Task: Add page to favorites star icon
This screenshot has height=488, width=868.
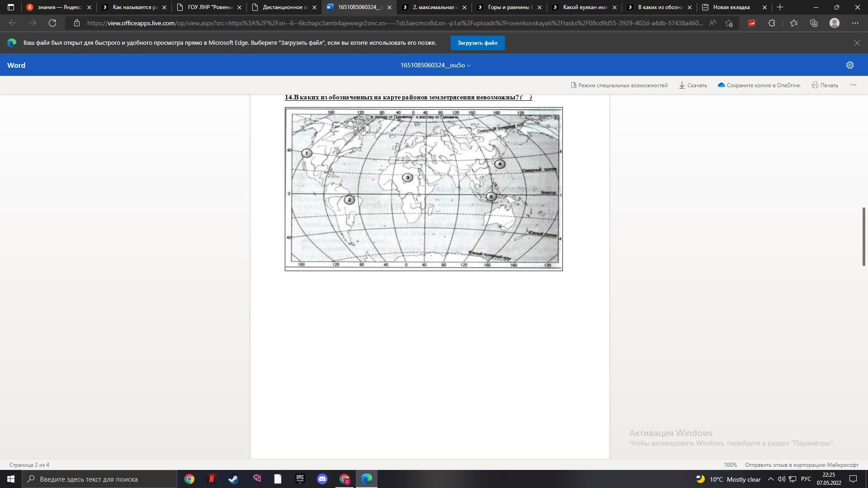Action: click(728, 23)
